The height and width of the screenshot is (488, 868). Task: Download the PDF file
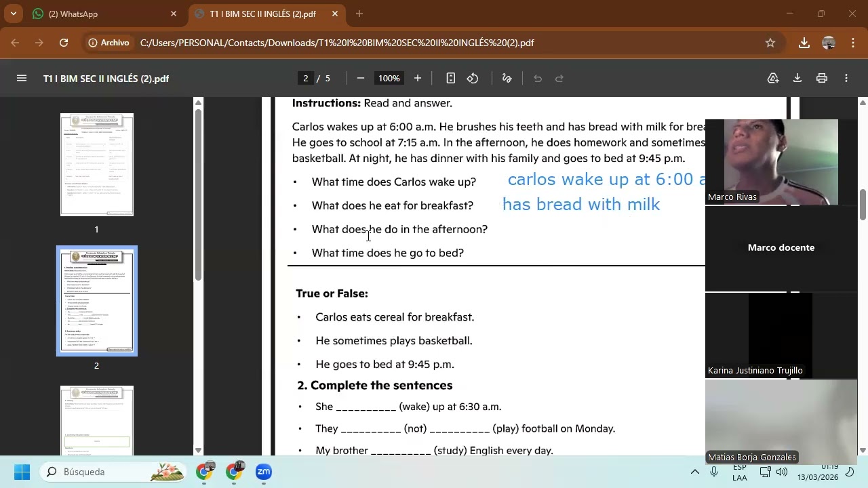[x=797, y=79]
